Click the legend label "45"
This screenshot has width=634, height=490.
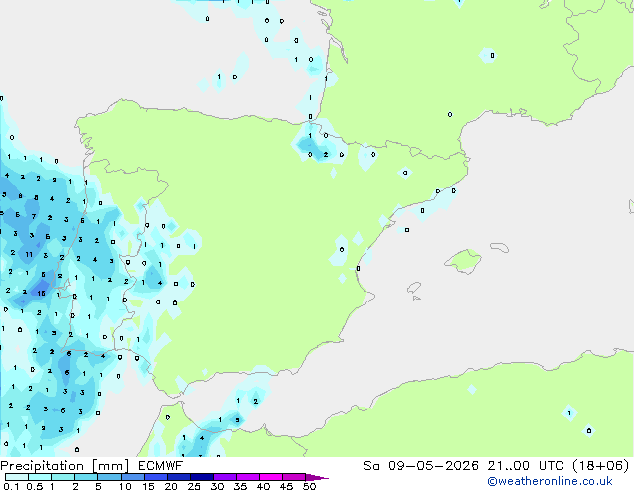pyautogui.click(x=286, y=486)
